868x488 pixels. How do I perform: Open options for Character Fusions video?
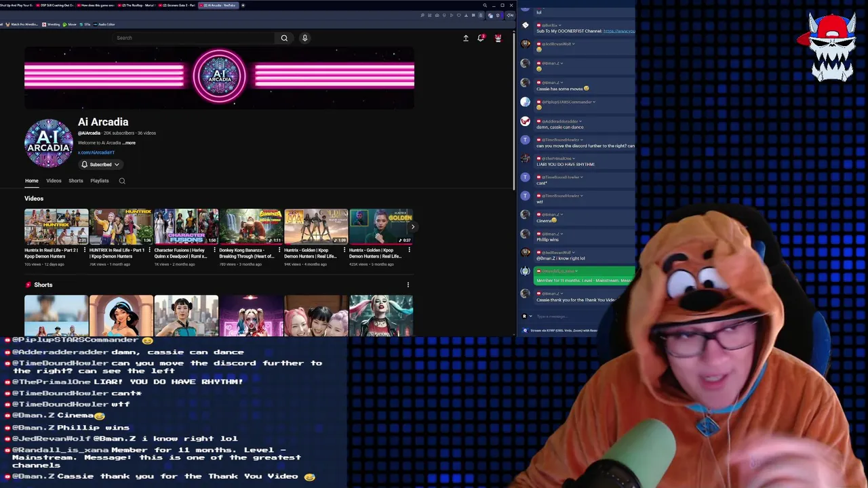point(216,250)
